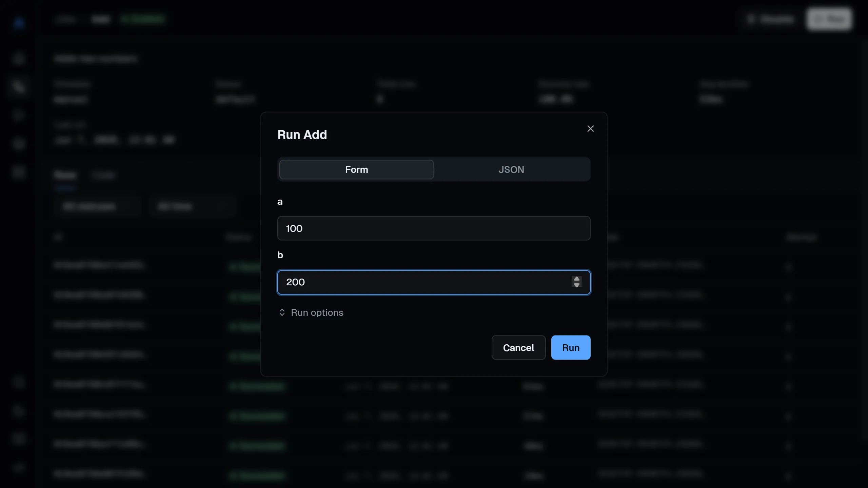Decrement the 'b' value with down arrow
The image size is (868, 488).
tap(576, 285)
